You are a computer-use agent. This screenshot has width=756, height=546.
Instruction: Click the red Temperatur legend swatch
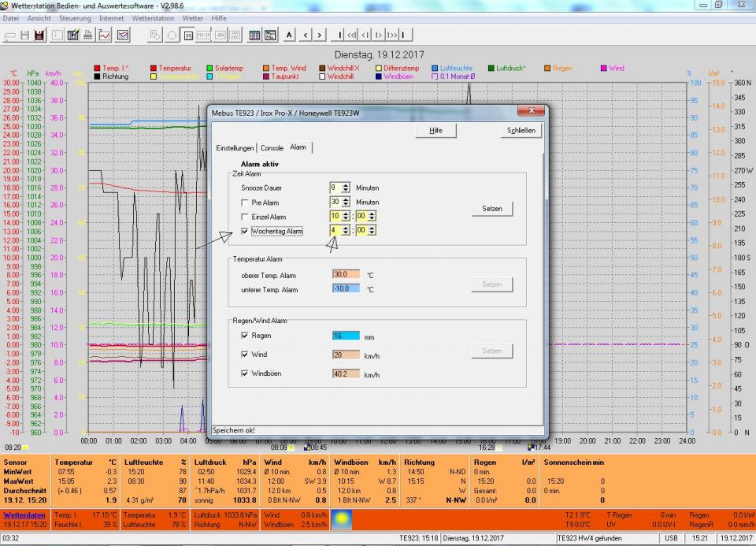(x=153, y=69)
